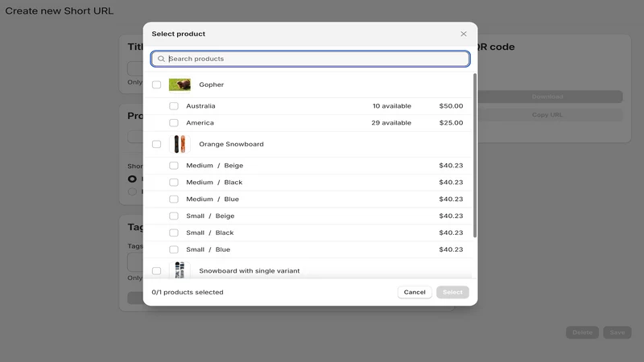Tick the Medium / Black variant checkbox
This screenshot has width=644, height=362.
174,183
